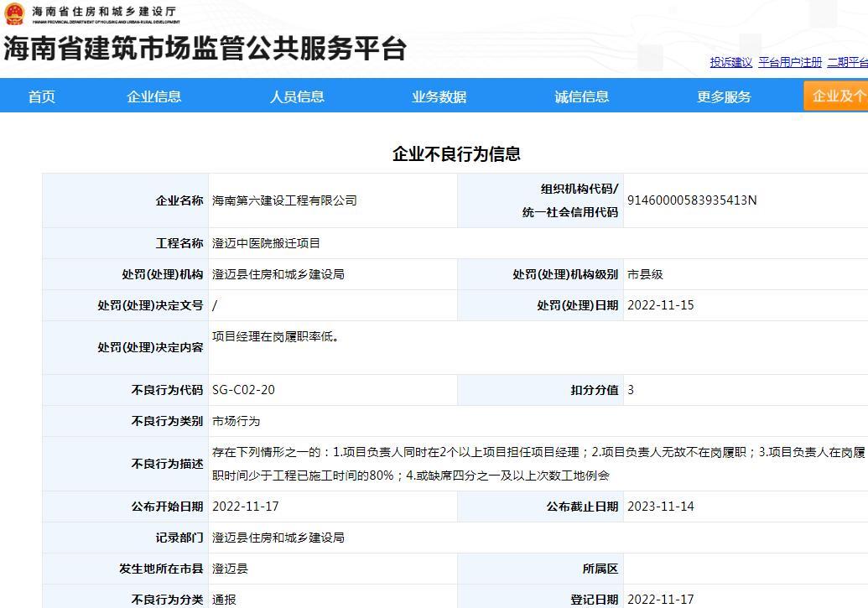Click the 企业名称 label cell
The height and width of the screenshot is (608, 868).
pos(126,200)
